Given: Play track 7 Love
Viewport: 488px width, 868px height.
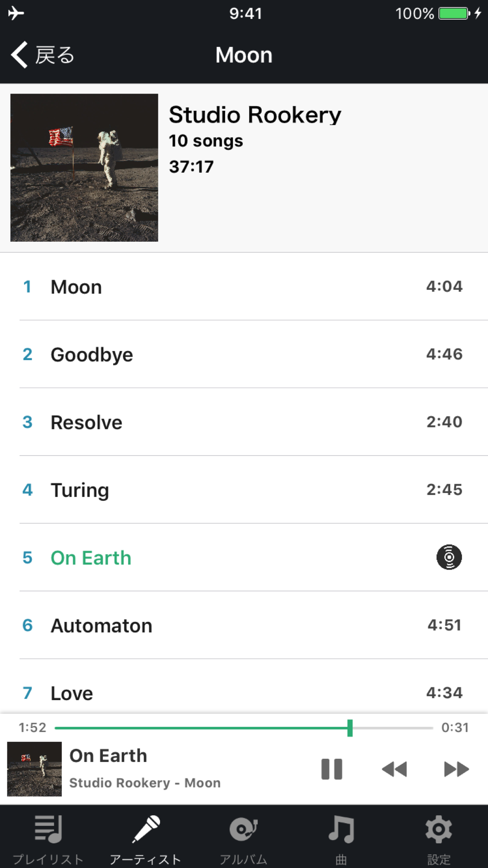Looking at the screenshot, I should point(244,693).
